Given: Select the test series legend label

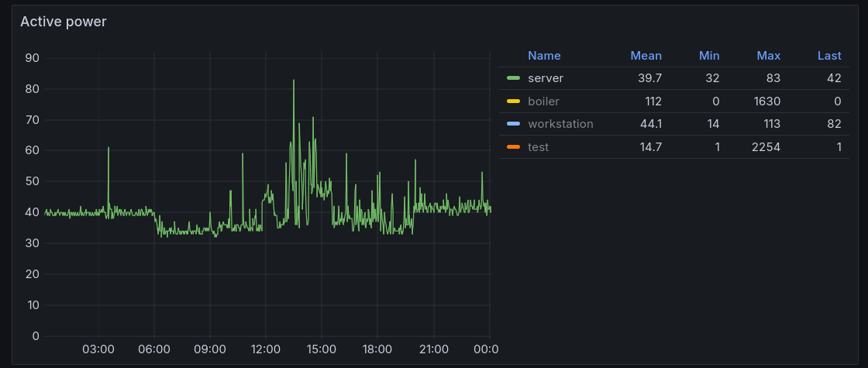Looking at the screenshot, I should 538,147.
